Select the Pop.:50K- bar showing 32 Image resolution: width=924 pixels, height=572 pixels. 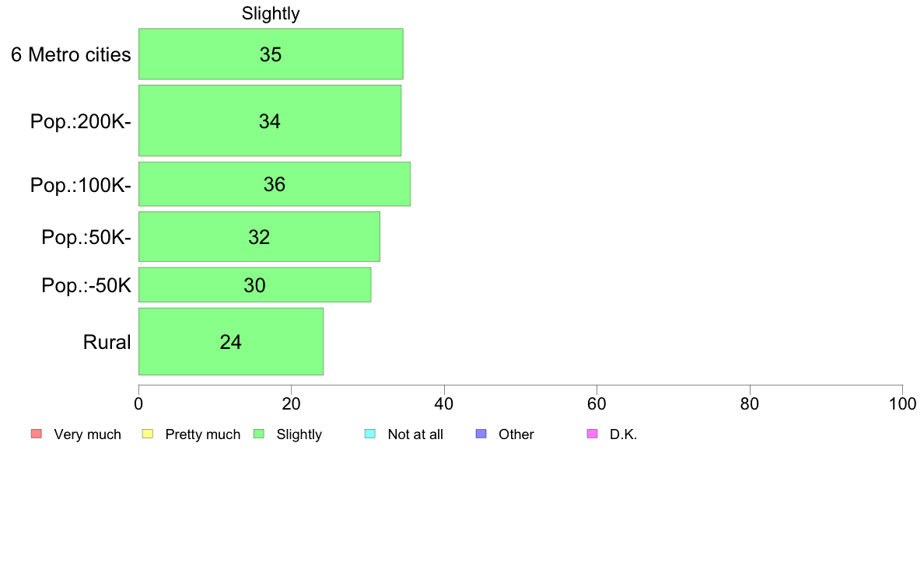point(259,236)
